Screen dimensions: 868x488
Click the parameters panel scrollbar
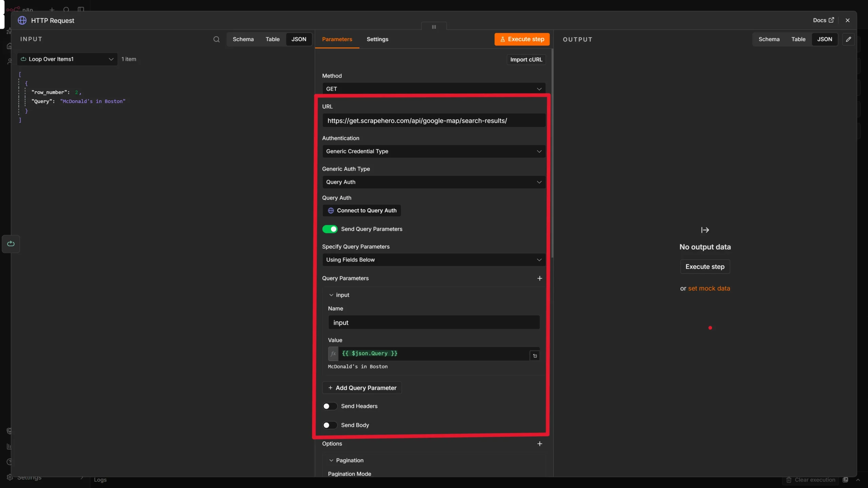pyautogui.click(x=552, y=152)
